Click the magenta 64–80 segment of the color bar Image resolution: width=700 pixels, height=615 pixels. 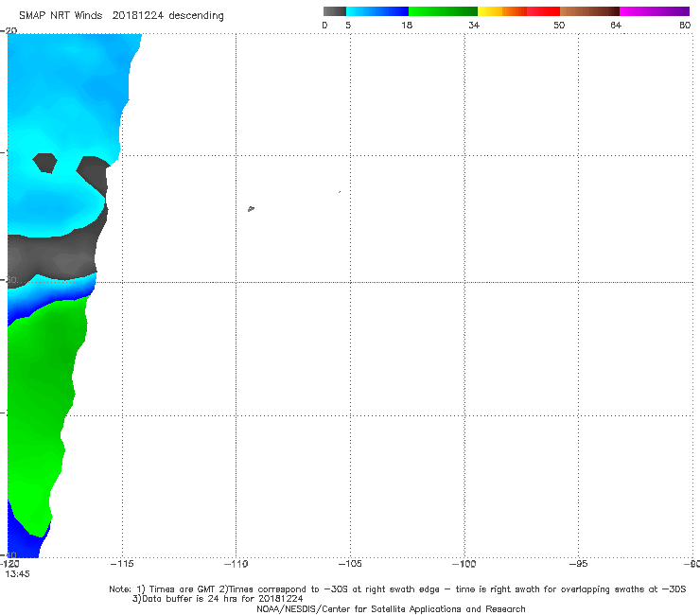pyautogui.click(x=655, y=11)
